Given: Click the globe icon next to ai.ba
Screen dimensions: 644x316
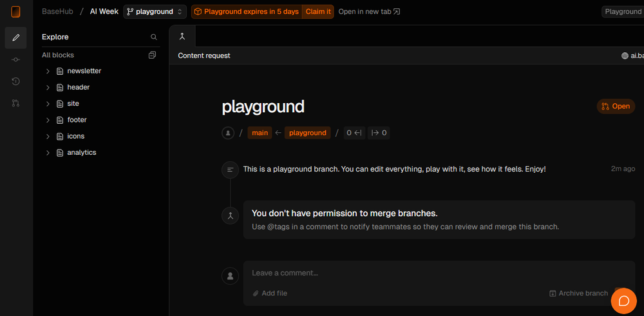Looking at the screenshot, I should tap(625, 55).
